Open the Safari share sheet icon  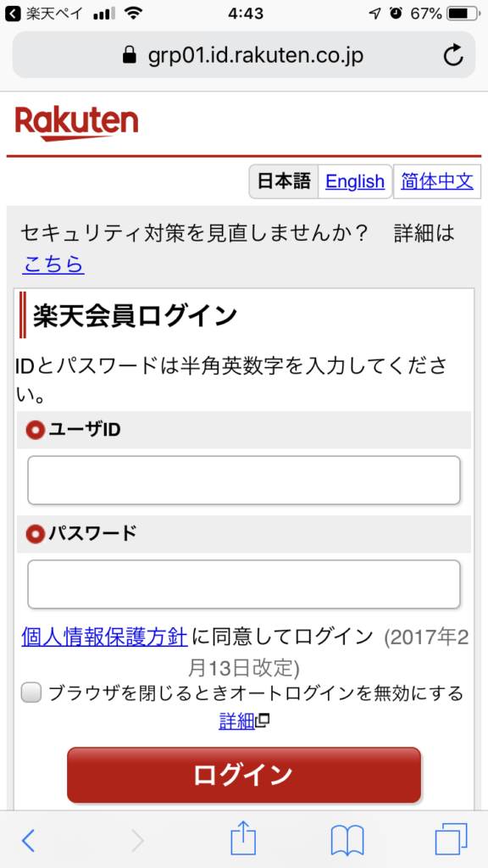243,838
